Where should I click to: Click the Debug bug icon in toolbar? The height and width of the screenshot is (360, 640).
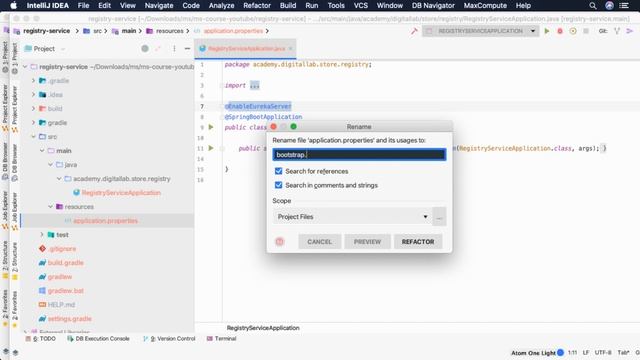click(560, 31)
